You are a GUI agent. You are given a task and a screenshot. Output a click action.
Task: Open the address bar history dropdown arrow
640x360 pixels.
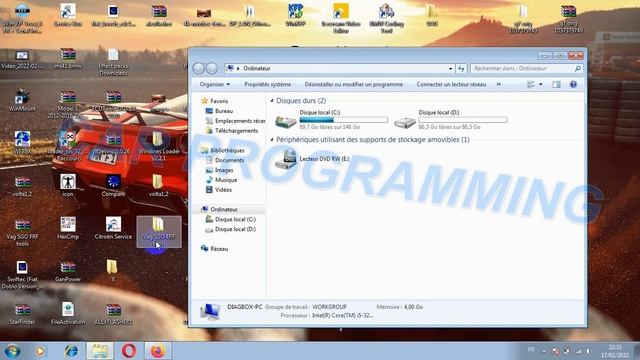coord(451,69)
